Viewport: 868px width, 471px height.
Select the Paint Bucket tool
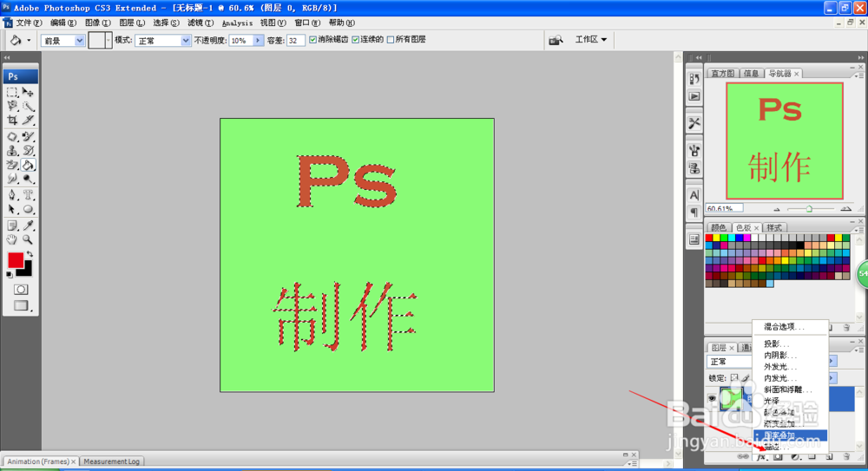28,165
